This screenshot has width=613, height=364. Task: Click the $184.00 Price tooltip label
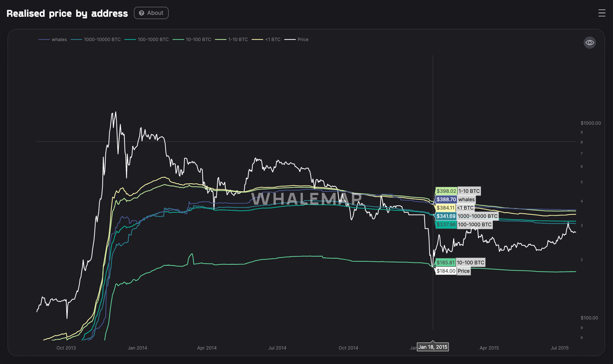453,271
